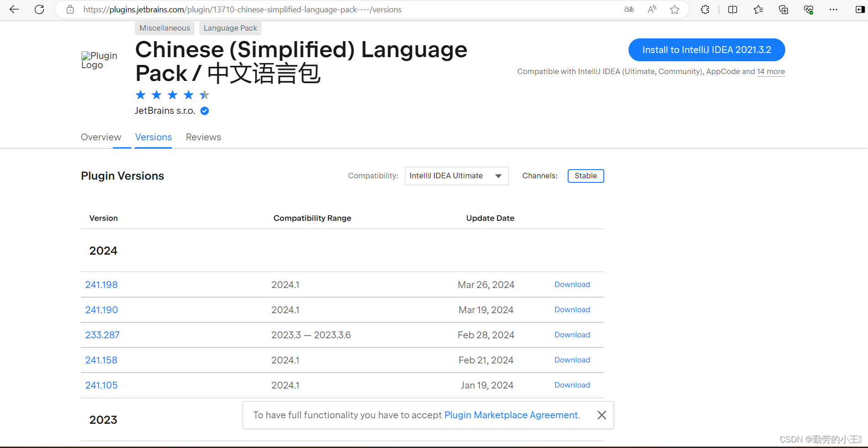Toggle split screen icon in toolbar

coord(733,10)
